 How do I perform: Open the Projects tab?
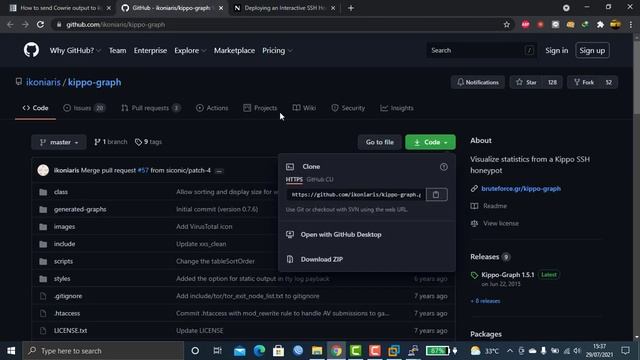click(260, 108)
